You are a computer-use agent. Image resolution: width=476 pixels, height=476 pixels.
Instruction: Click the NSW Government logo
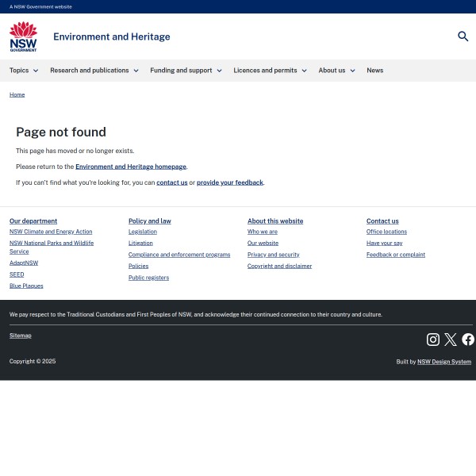click(x=23, y=36)
